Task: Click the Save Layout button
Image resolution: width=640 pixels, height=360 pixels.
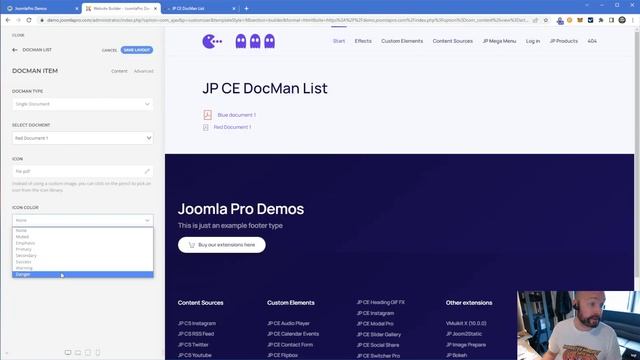Action: click(x=137, y=50)
